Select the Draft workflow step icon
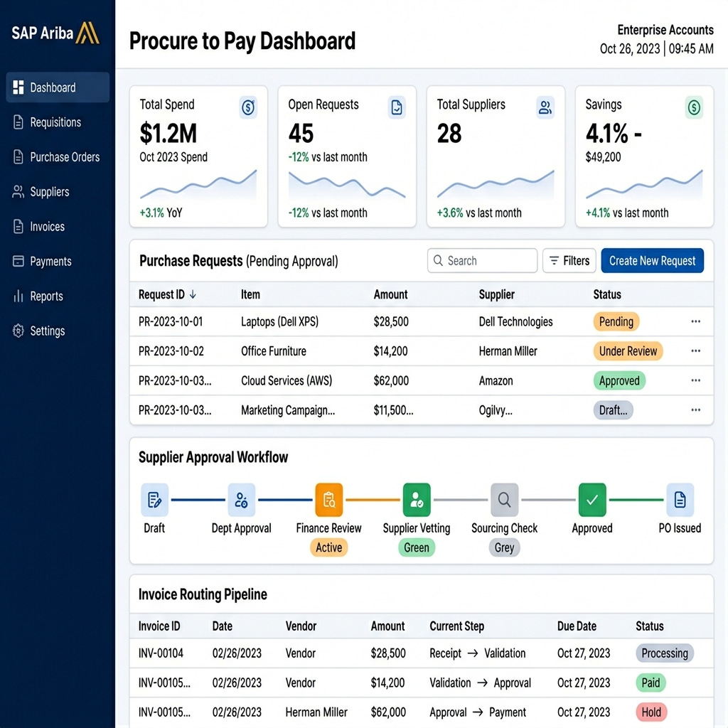 (154, 500)
